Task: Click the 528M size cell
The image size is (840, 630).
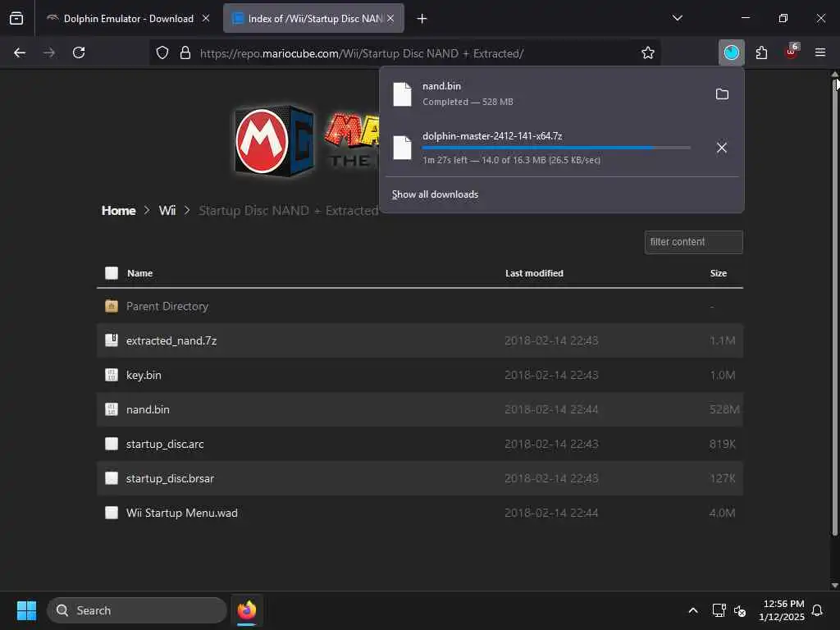Action: pyautogui.click(x=724, y=409)
